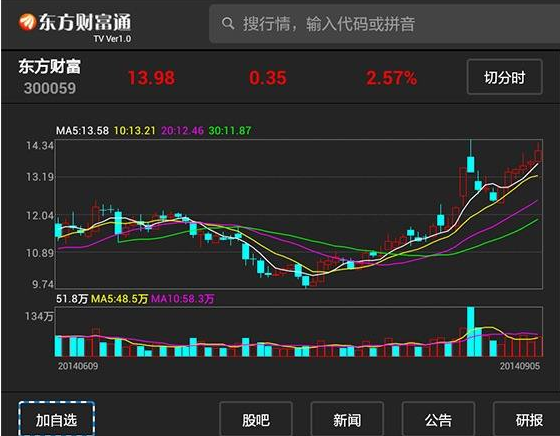Click the end date 20140905
The width and height of the screenshot is (560, 436).
[x=520, y=366]
